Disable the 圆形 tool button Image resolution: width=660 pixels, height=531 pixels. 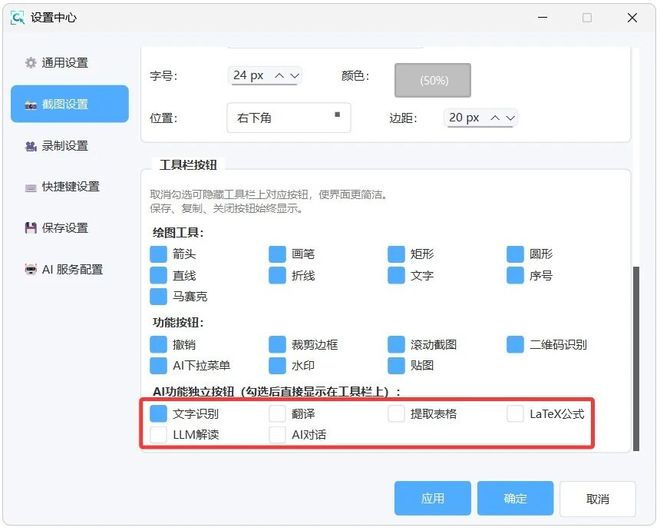(515, 254)
